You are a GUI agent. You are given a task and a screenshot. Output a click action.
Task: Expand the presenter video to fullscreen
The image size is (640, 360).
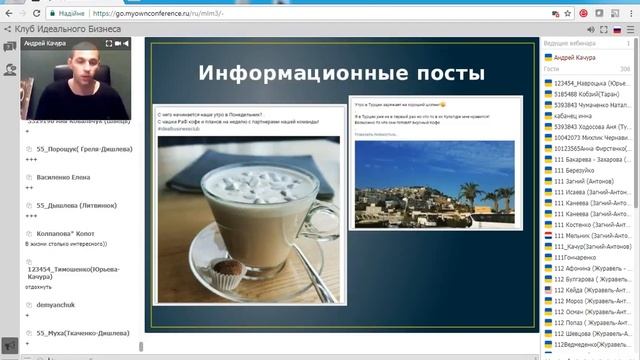(109, 43)
